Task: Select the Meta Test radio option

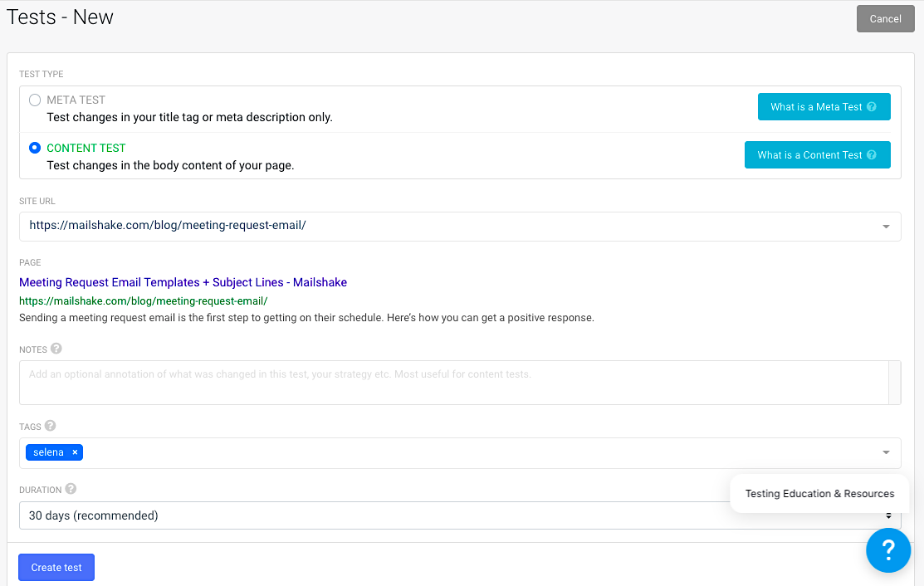Action: 35,100
